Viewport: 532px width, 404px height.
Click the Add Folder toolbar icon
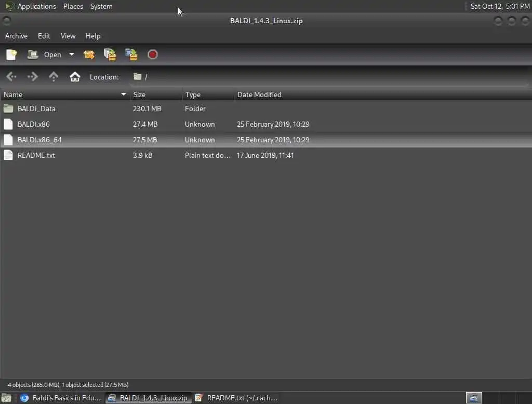pyautogui.click(x=131, y=55)
